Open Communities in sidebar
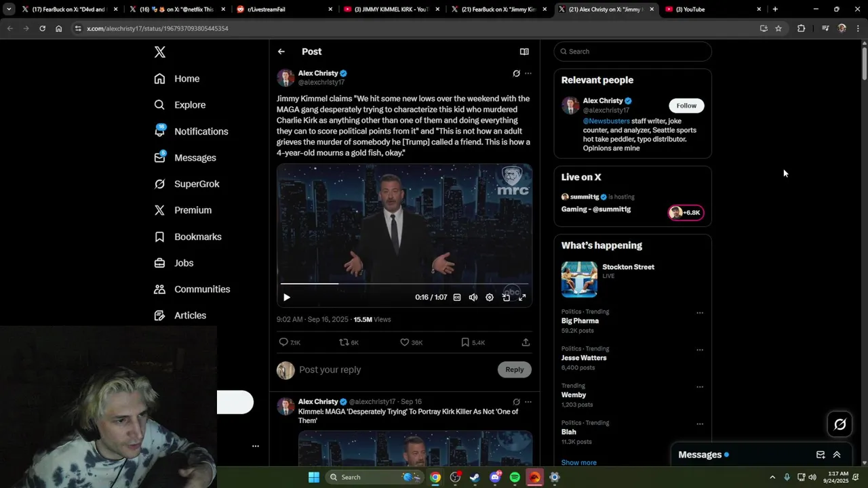 pyautogui.click(x=193, y=289)
